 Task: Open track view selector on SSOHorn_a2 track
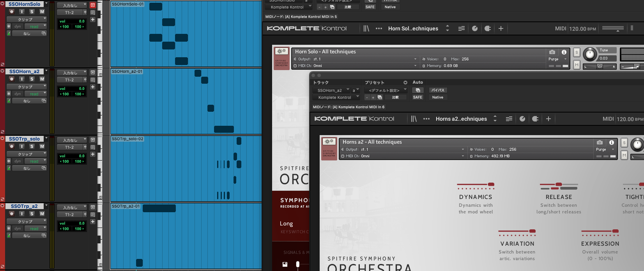(x=27, y=87)
